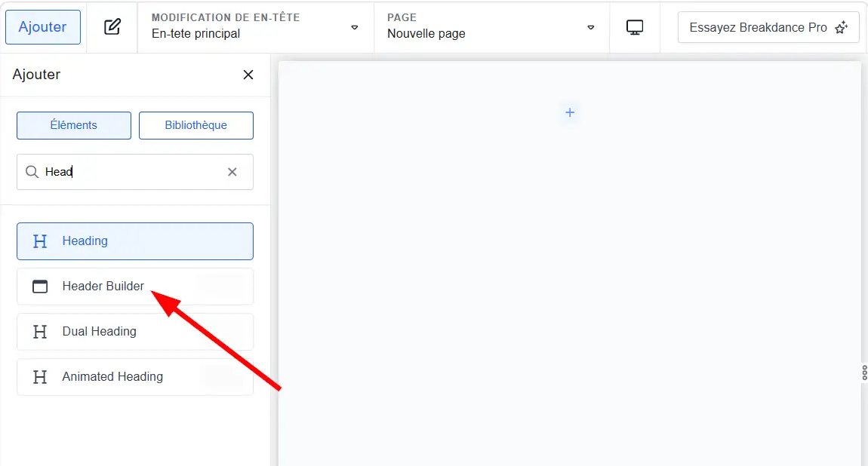The image size is (868, 466).
Task: Click the Heading H icon
Action: coord(40,241)
